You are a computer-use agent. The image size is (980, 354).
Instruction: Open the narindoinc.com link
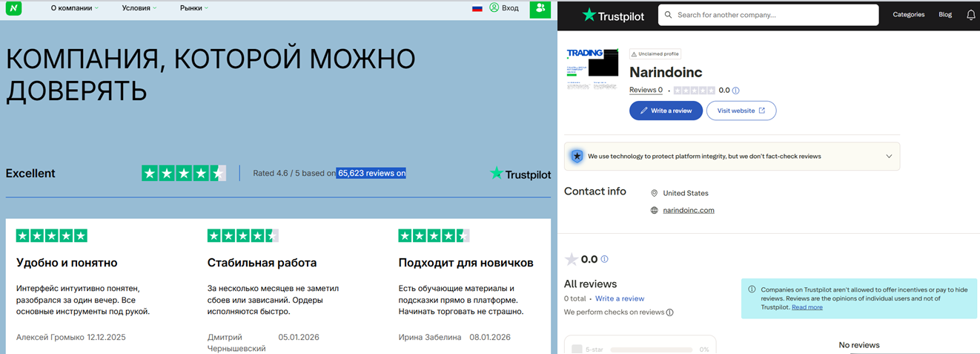tap(689, 210)
